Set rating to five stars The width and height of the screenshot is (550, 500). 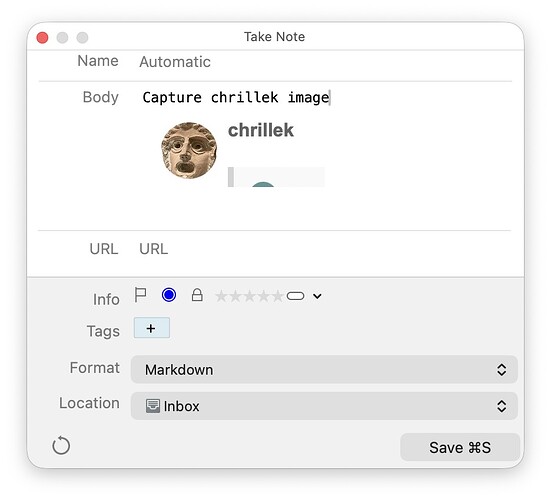pos(277,296)
